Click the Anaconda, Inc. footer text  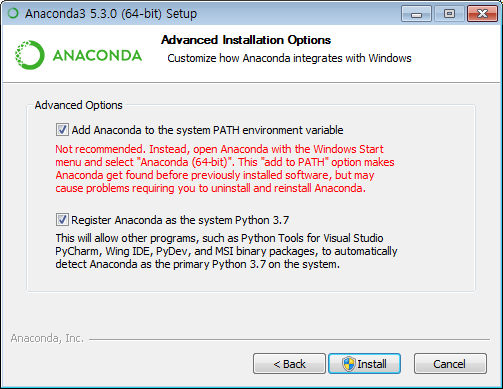point(47,338)
